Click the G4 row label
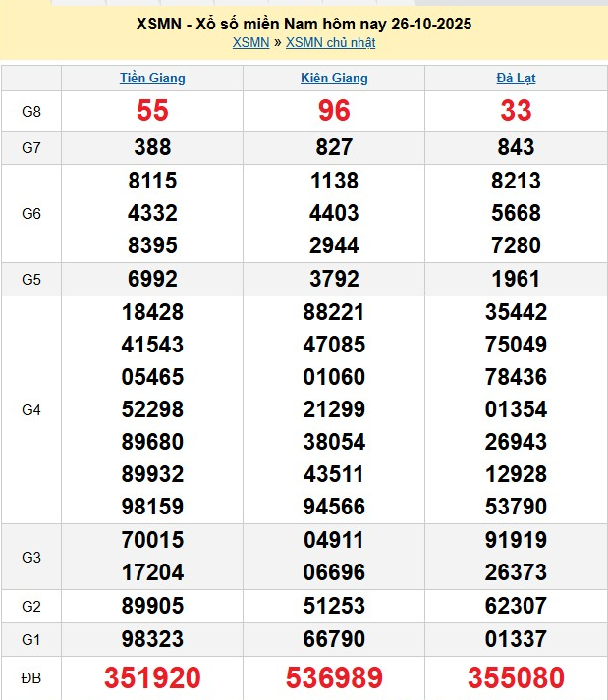The width and height of the screenshot is (608, 700). point(31,409)
